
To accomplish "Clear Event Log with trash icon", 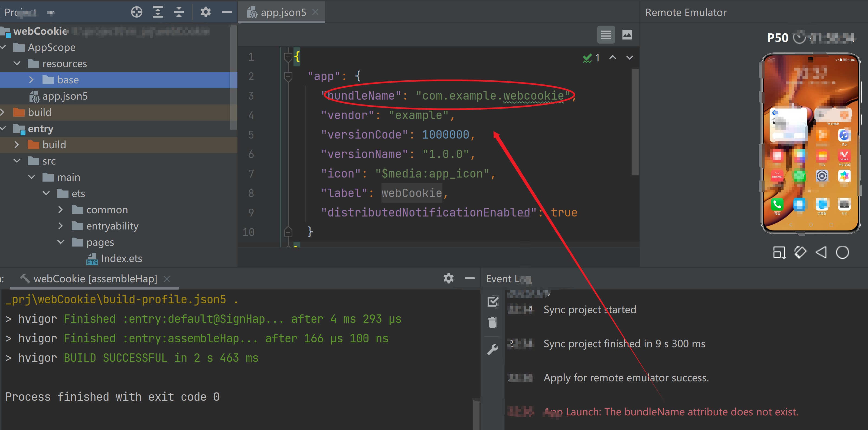I will point(493,322).
